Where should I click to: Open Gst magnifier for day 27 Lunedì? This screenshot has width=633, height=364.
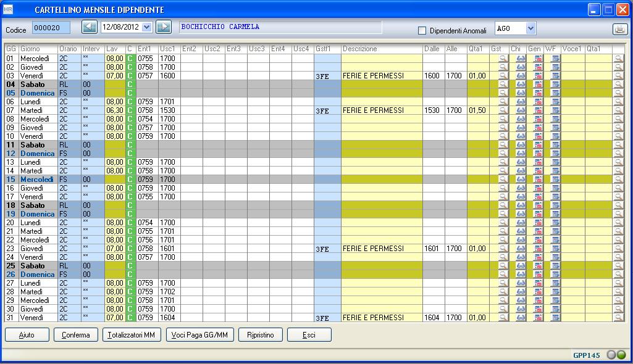pos(503,283)
